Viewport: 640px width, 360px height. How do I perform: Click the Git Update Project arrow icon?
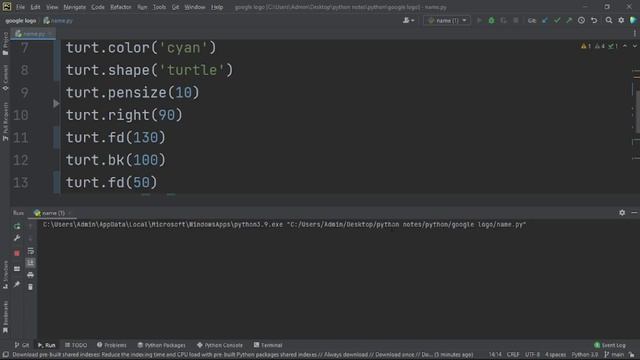[545, 20]
